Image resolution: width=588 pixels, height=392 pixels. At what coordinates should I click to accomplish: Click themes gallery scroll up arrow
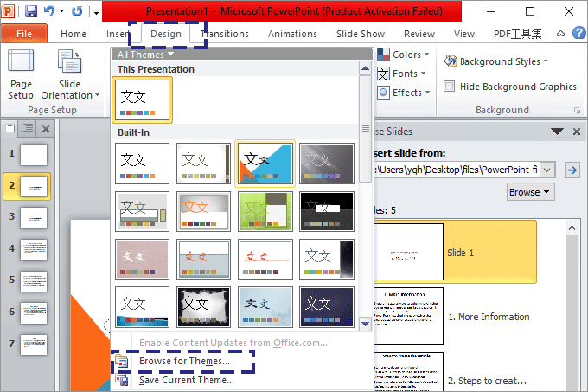click(x=365, y=68)
